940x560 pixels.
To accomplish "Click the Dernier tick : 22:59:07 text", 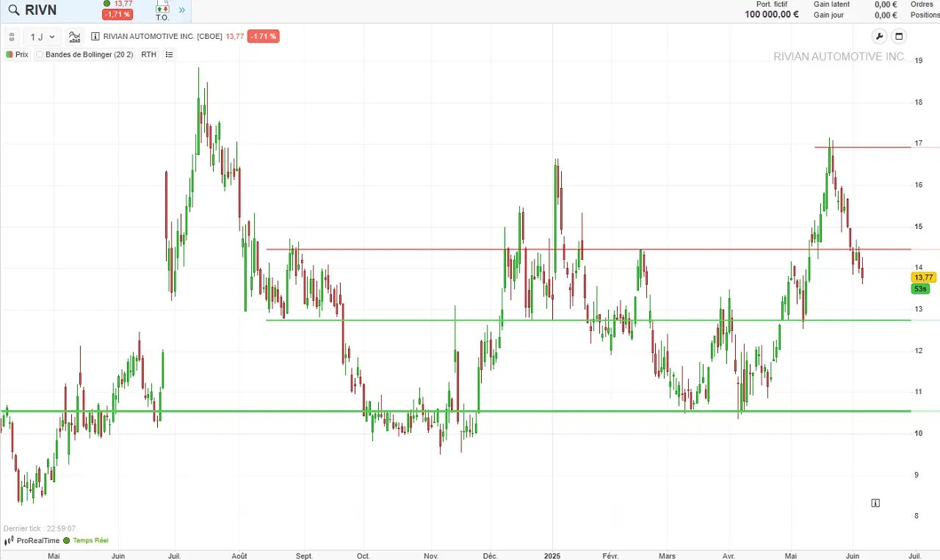I will 40,528.
